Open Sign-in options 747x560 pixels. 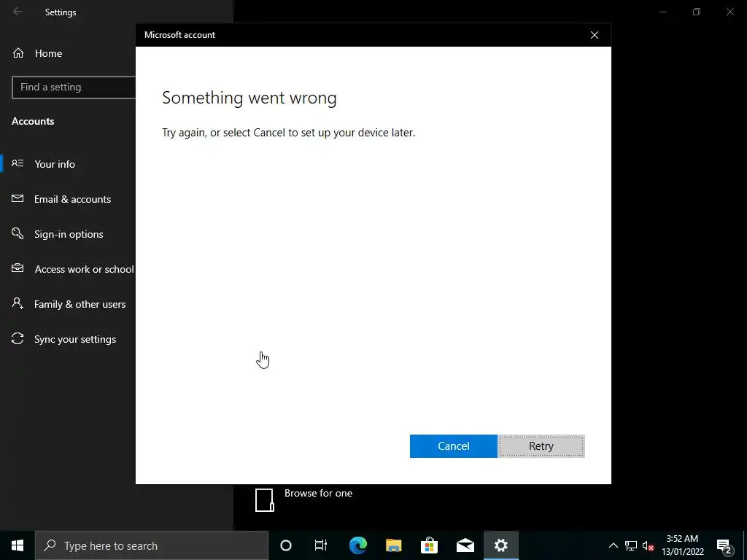point(69,234)
